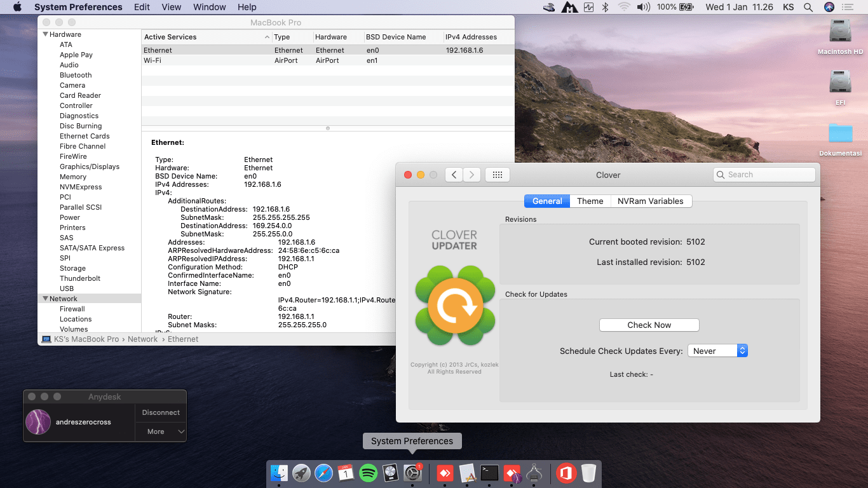The height and width of the screenshot is (488, 868).
Task: Open the NVRam Variables tab
Action: pos(651,201)
